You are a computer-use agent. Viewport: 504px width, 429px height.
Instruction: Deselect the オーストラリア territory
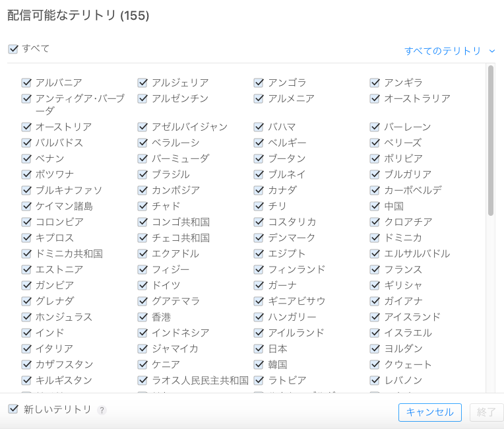pyautogui.click(x=375, y=98)
